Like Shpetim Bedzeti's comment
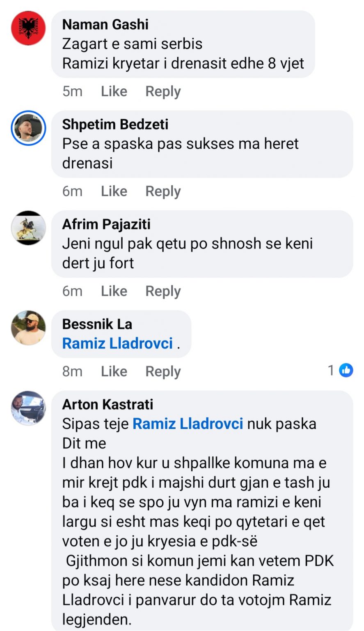 tap(114, 191)
